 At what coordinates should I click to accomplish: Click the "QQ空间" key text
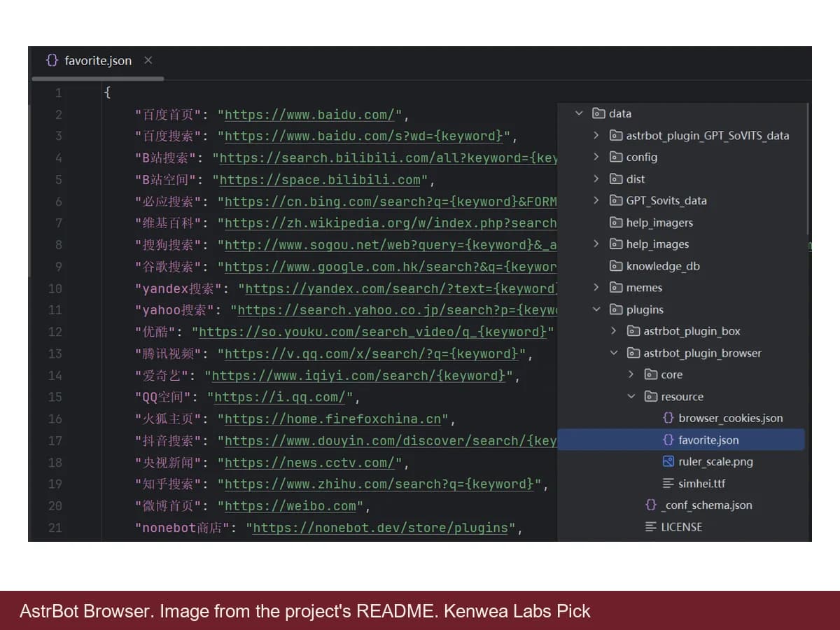(x=164, y=398)
